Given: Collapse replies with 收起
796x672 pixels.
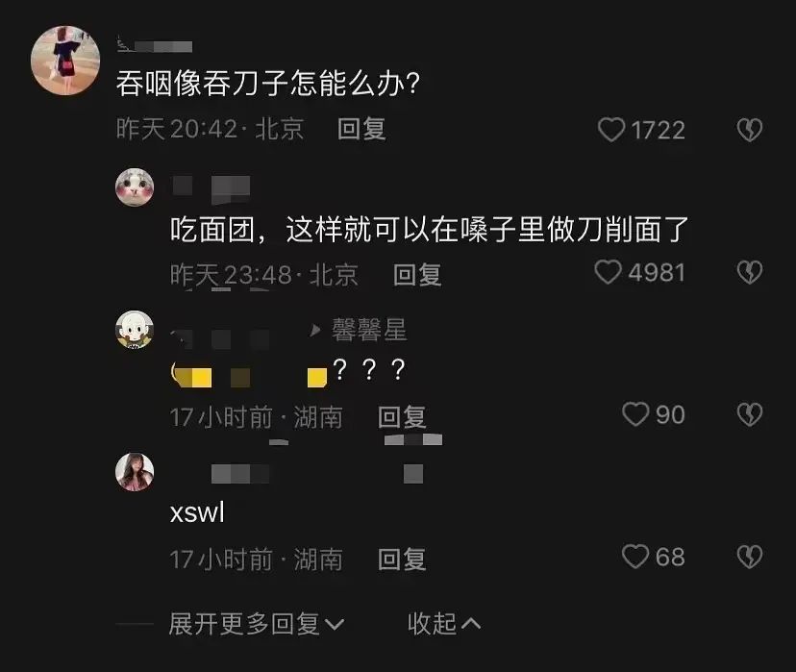Looking at the screenshot, I should pyautogui.click(x=444, y=624).
